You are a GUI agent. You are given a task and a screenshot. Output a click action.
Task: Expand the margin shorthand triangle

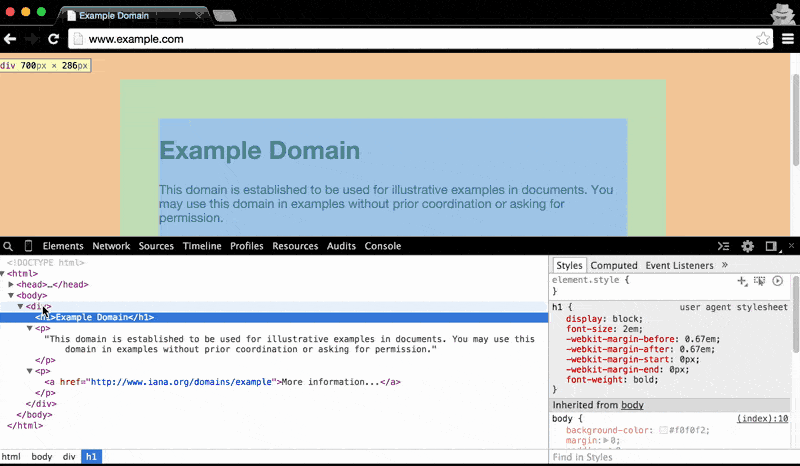click(x=606, y=440)
